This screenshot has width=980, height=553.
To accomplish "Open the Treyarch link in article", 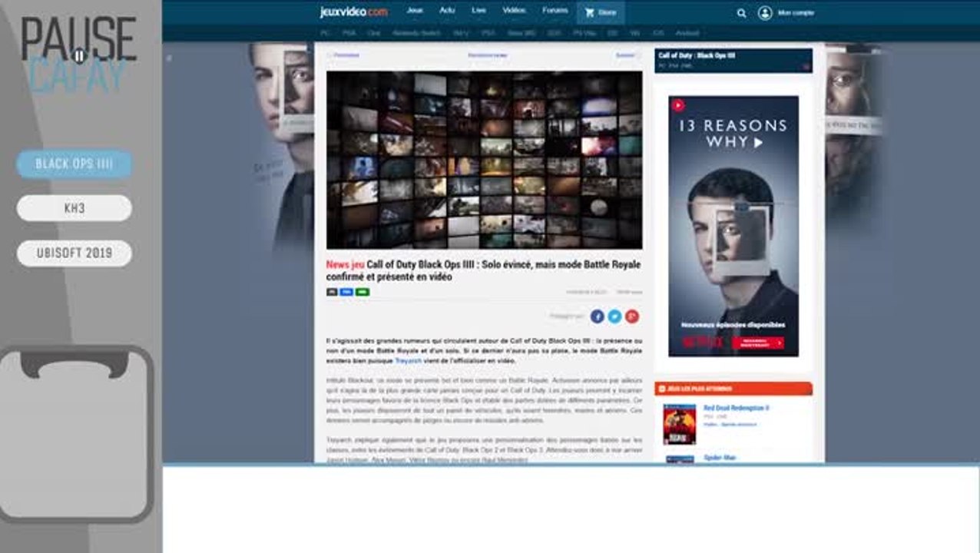I will pos(408,360).
